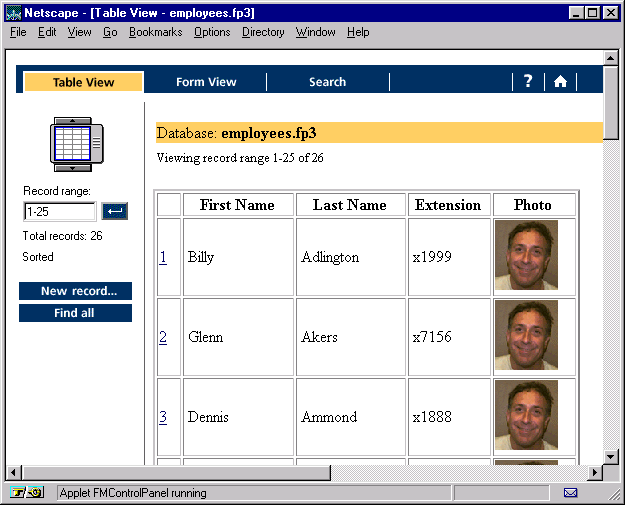Image resolution: width=625 pixels, height=505 pixels.
Task: Switch to the Form View tab
Action: [x=206, y=82]
